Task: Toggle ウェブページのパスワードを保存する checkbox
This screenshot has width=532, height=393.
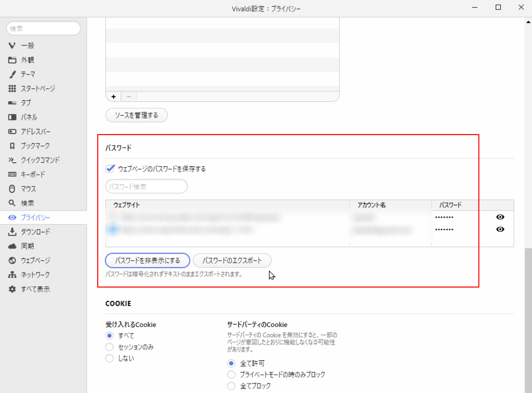Action: [x=110, y=168]
